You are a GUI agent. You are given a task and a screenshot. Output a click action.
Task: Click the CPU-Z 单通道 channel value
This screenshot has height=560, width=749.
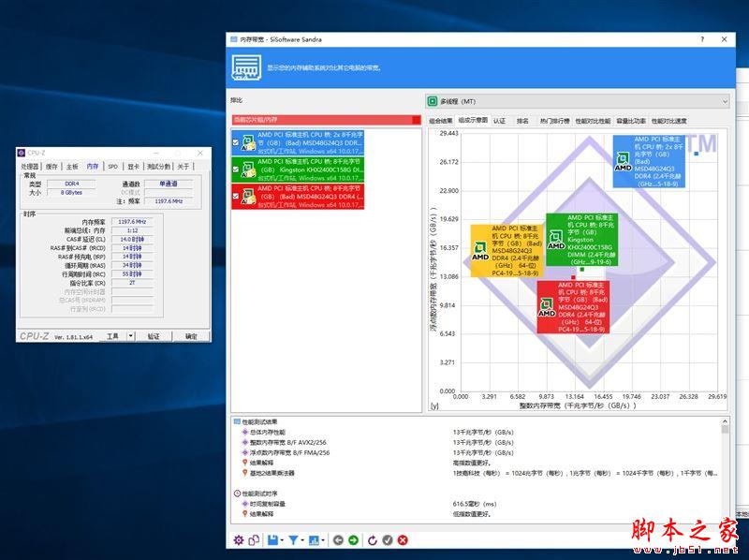[x=169, y=184]
